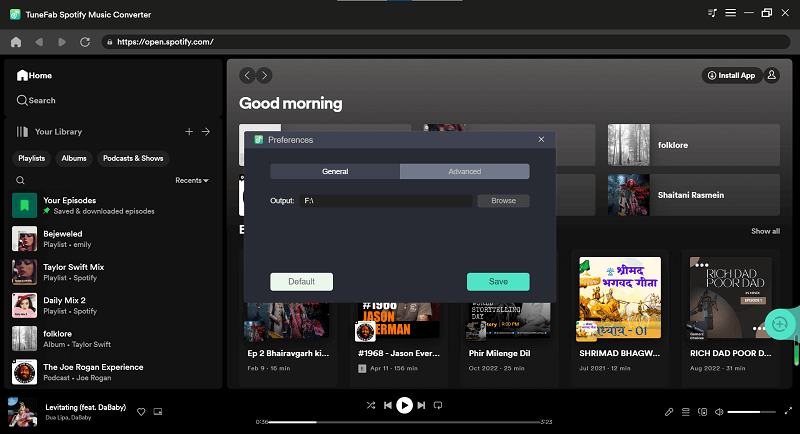Expand library with arrow icon
Viewport: 800px width, 434px height.
coord(206,132)
